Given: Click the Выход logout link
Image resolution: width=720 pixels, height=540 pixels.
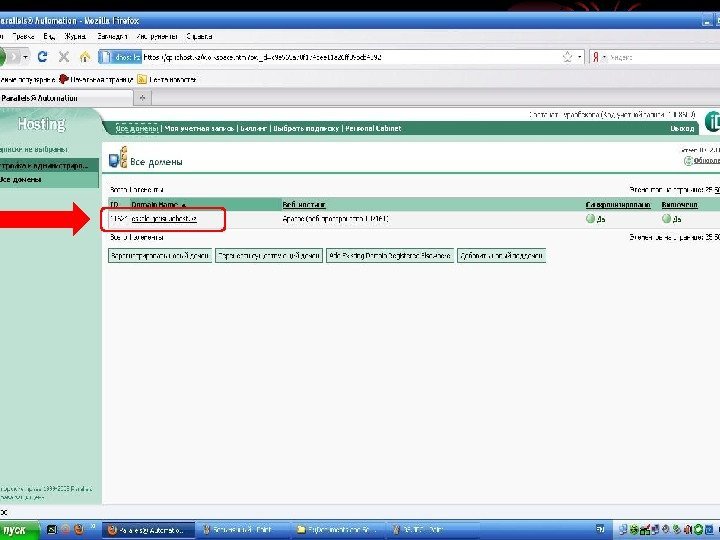Looking at the screenshot, I should click(x=682, y=129).
